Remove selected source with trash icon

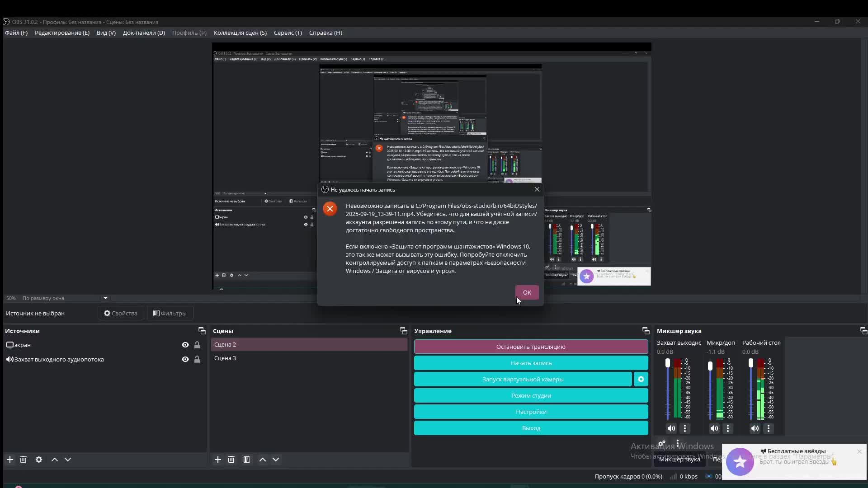click(x=24, y=460)
